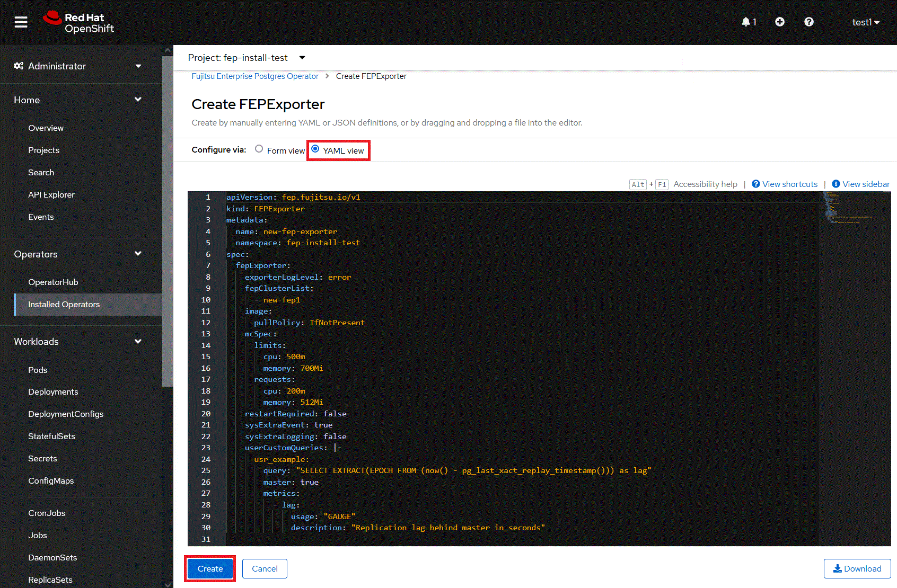The height and width of the screenshot is (588, 897).
Task: Click the Administrator perspective gear icon
Action: [x=19, y=66]
